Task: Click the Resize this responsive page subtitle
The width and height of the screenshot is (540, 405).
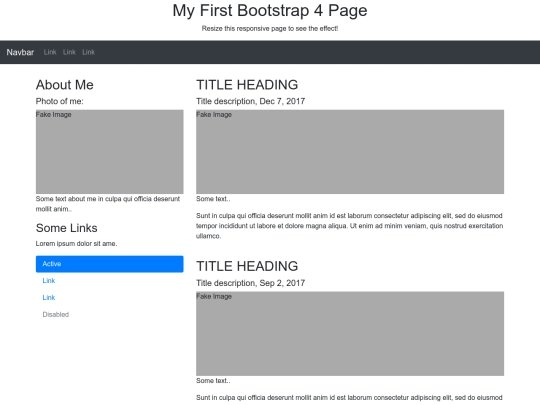Action: (x=270, y=29)
